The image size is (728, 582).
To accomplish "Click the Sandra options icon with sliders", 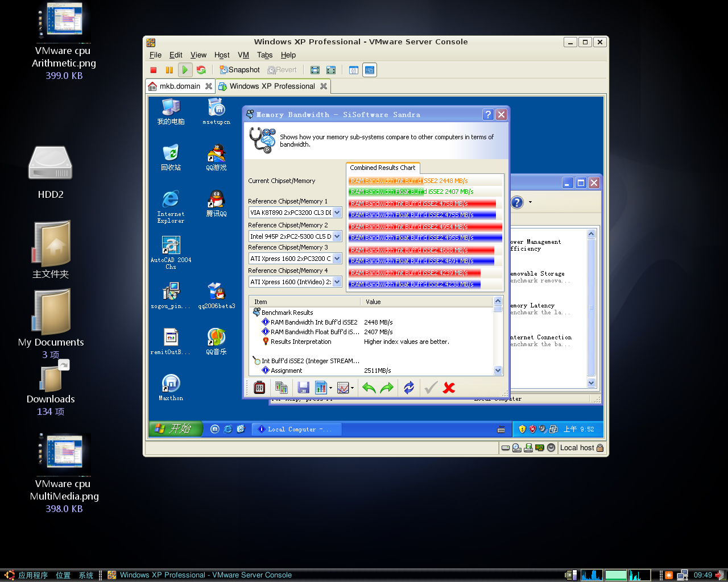I will click(259, 388).
